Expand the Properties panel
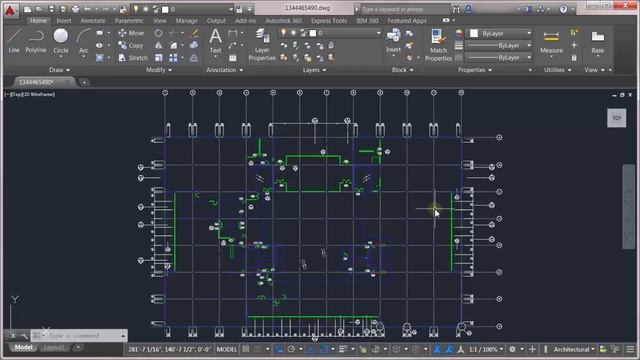 click(x=475, y=70)
